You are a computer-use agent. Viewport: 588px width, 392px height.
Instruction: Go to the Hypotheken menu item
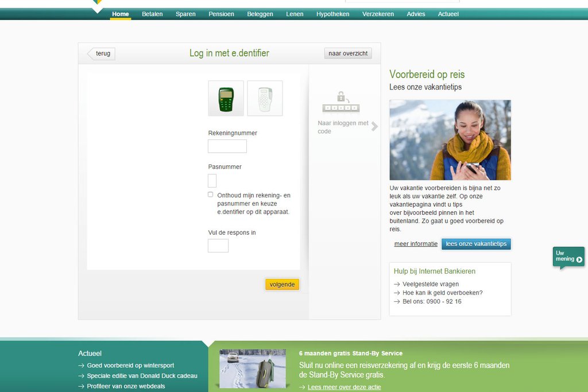click(332, 14)
